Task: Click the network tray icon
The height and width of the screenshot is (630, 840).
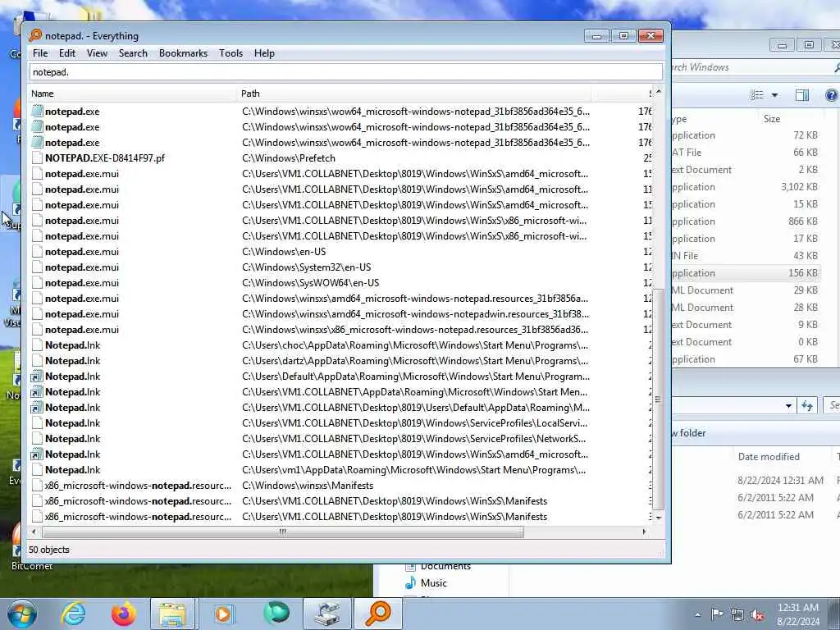Action: coord(737,615)
